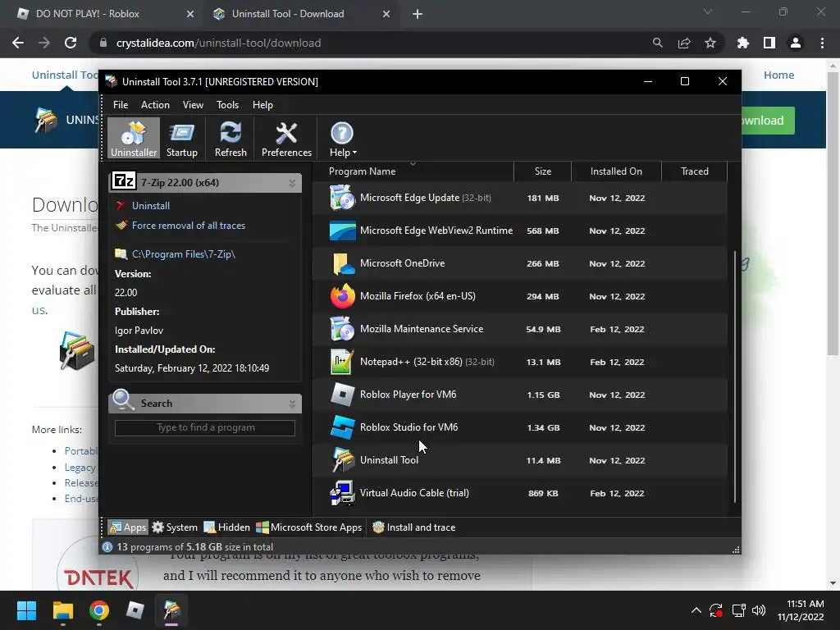
Task: Switch to the Apps tab
Action: click(x=127, y=527)
